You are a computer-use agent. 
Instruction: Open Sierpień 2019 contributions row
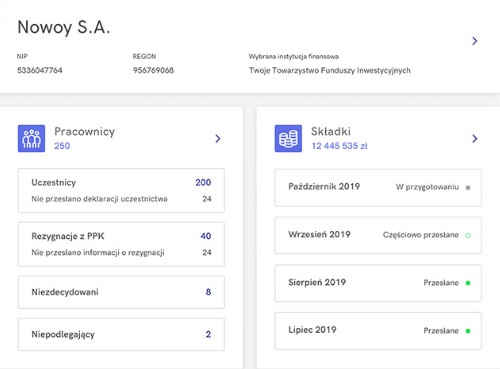378,283
